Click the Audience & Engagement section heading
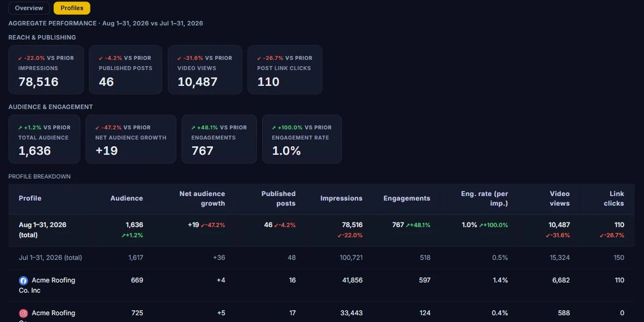The width and height of the screenshot is (644, 322). tap(51, 107)
